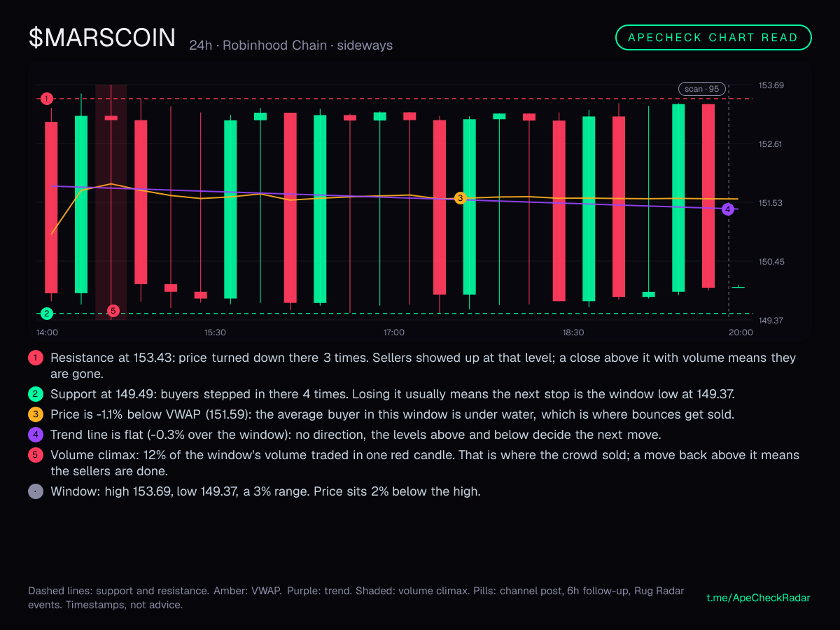The image size is (840, 630).
Task: Select red marker 1 on resistance line
Action: [47, 99]
